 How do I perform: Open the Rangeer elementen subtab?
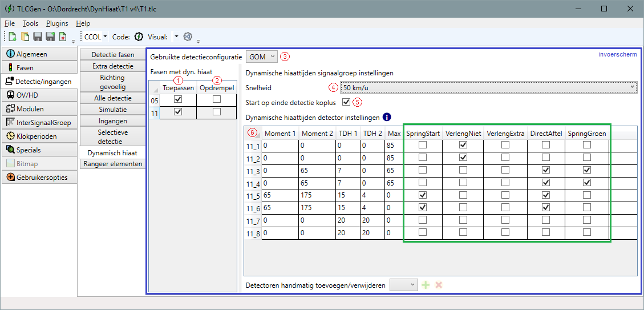click(x=112, y=164)
